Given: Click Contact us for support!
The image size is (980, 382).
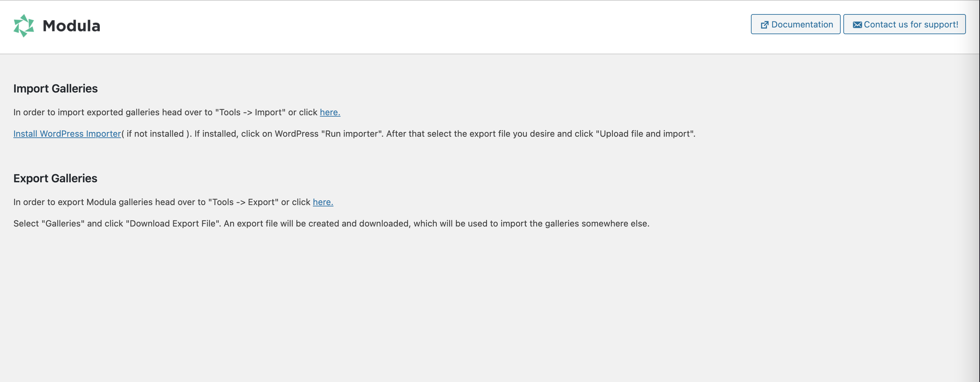Looking at the screenshot, I should [904, 24].
